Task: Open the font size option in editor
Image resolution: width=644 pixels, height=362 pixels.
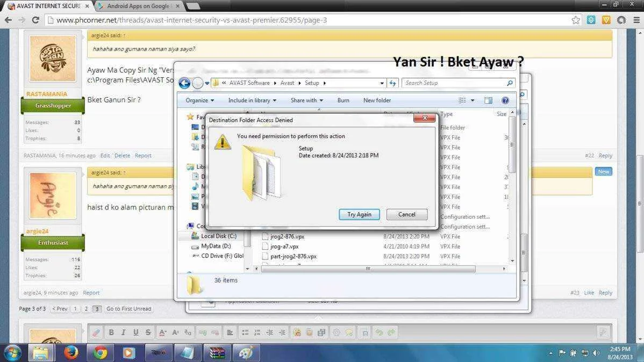Action: point(175,332)
